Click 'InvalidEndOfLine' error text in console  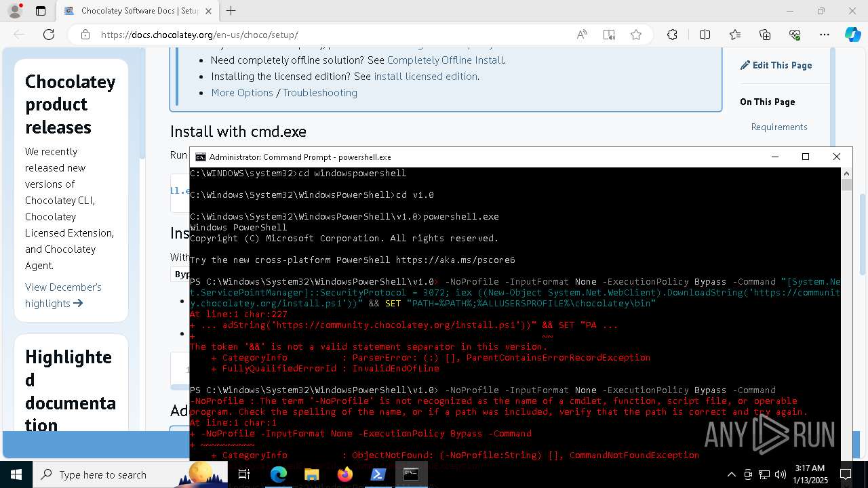396,369
